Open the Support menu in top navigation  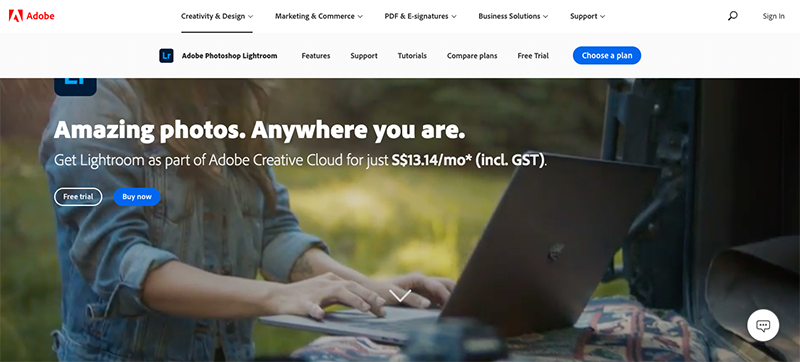[x=588, y=16]
